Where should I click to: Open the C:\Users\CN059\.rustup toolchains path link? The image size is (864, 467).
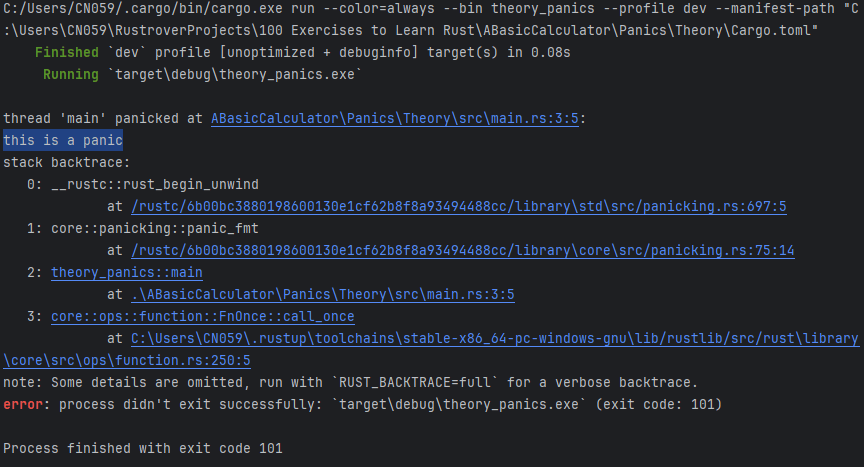pos(494,339)
